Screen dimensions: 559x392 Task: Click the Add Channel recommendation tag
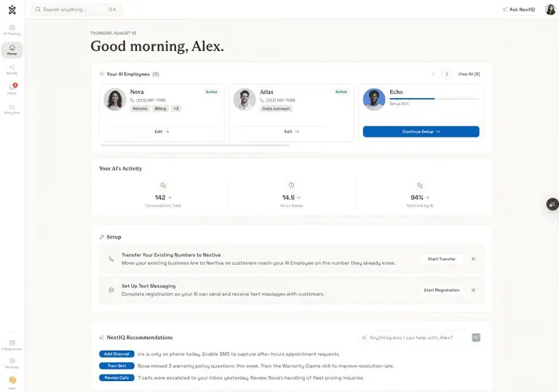[116, 354]
